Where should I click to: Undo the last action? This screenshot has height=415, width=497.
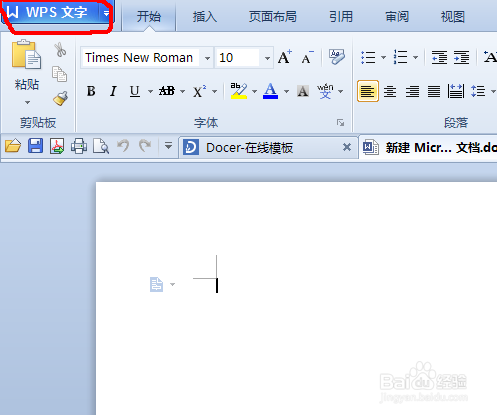tap(123, 146)
